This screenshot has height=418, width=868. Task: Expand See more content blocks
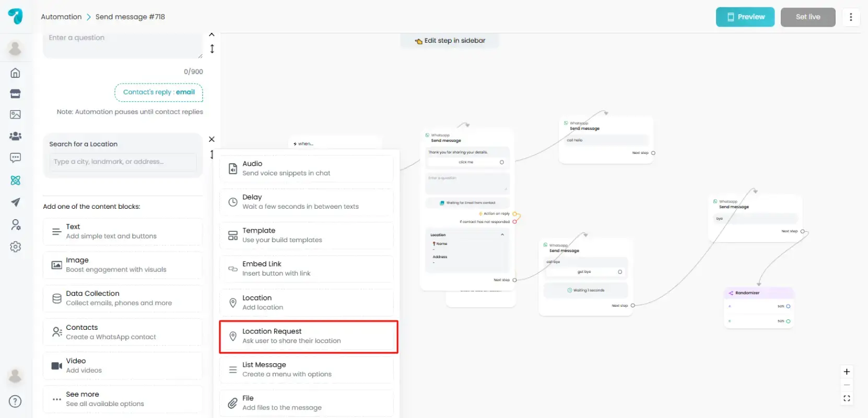[x=123, y=399]
